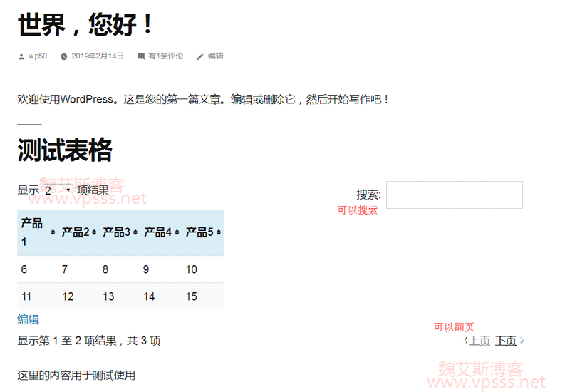Image resolution: width=570 pixels, height=392 pixels.
Task: Click the clock icon beside the post date
Action: 63,56
